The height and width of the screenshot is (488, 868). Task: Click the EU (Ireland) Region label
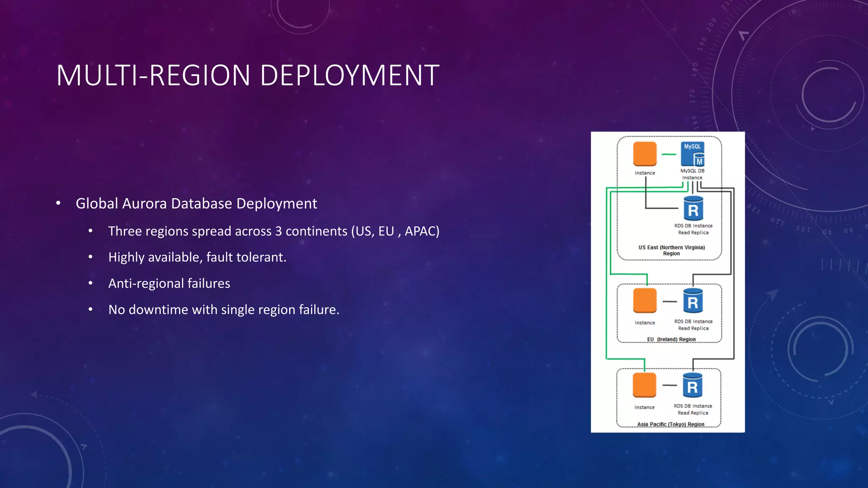click(x=671, y=339)
